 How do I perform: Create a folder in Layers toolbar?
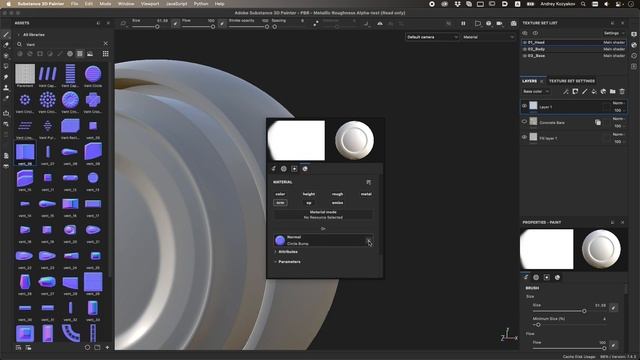[x=613, y=91]
